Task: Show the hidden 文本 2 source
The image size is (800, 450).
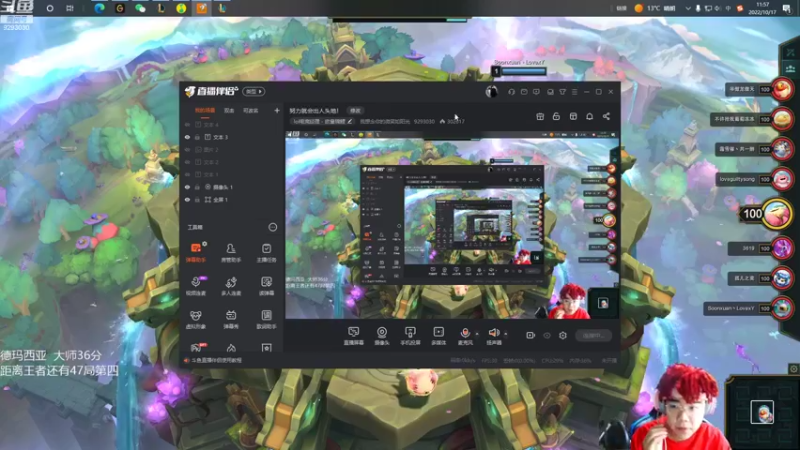Action: pos(187,162)
